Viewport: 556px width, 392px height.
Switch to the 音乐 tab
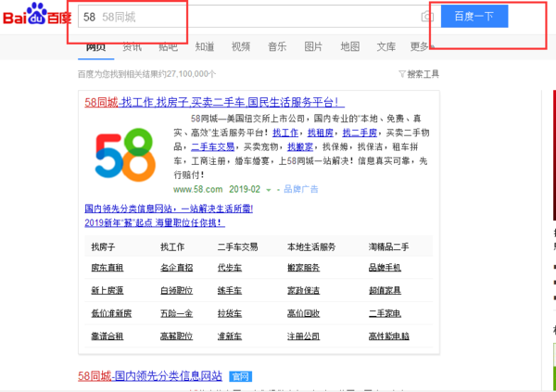[x=277, y=46]
